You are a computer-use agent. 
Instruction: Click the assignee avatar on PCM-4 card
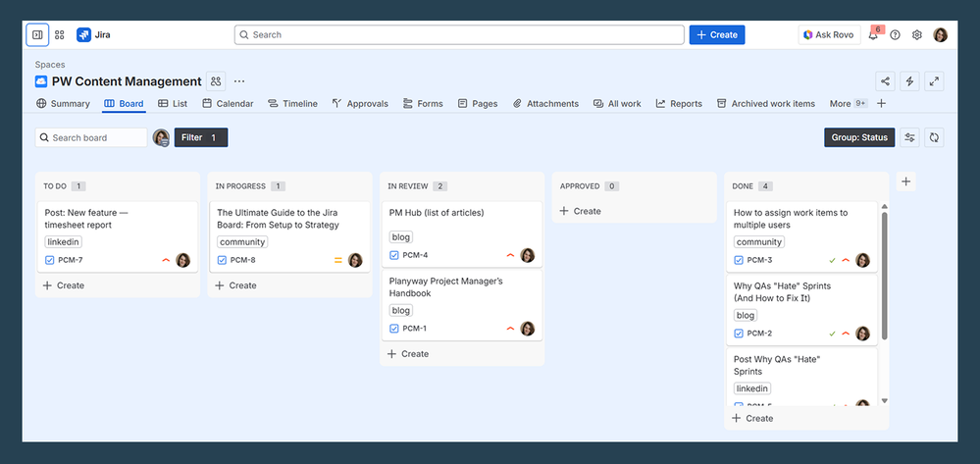click(528, 255)
